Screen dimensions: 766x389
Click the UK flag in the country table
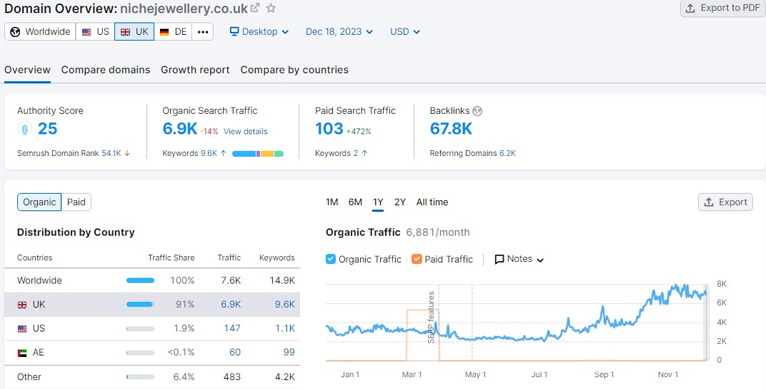point(22,304)
